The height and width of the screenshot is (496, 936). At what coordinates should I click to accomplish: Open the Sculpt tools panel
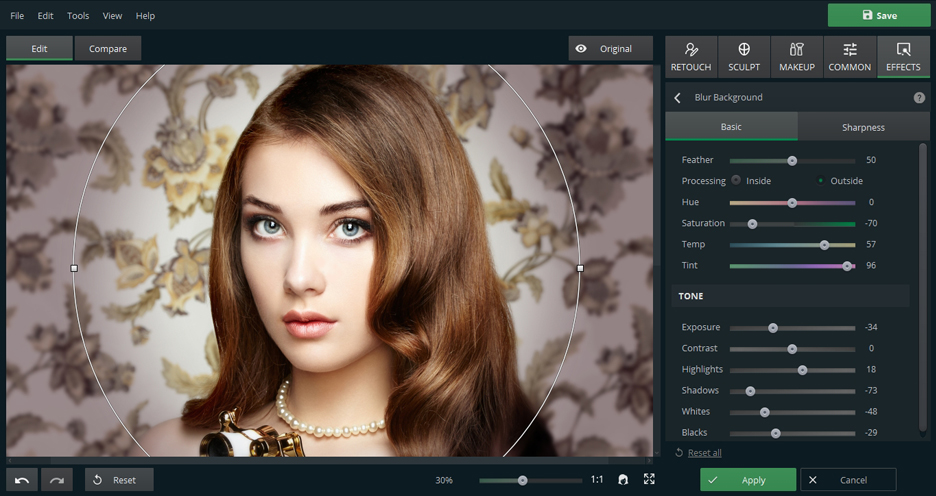[x=744, y=57]
